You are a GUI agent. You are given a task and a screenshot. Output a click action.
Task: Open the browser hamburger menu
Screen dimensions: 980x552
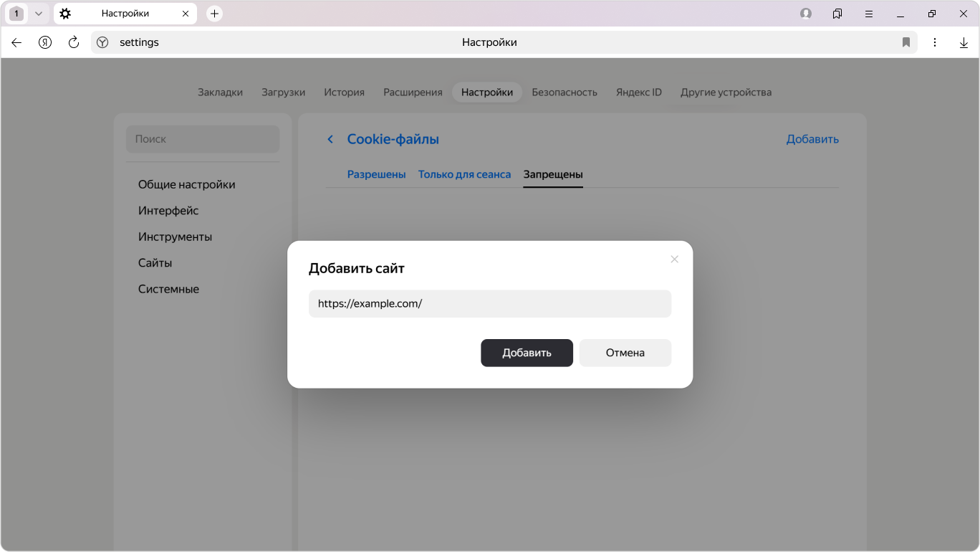[x=869, y=14]
